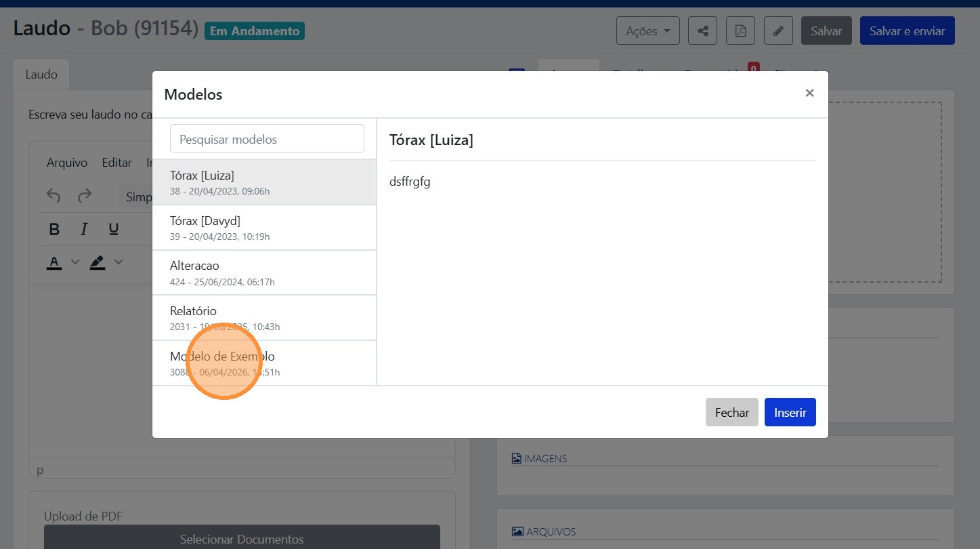Click the pencil edit icon
Image resolution: width=980 pixels, height=549 pixels.
[778, 31]
